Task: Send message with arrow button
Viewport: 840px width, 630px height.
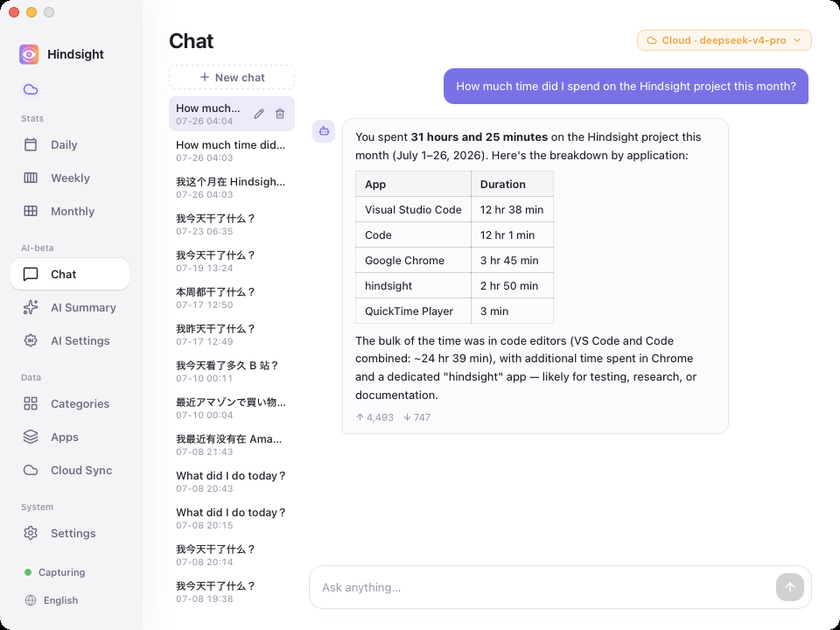Action: 789,587
